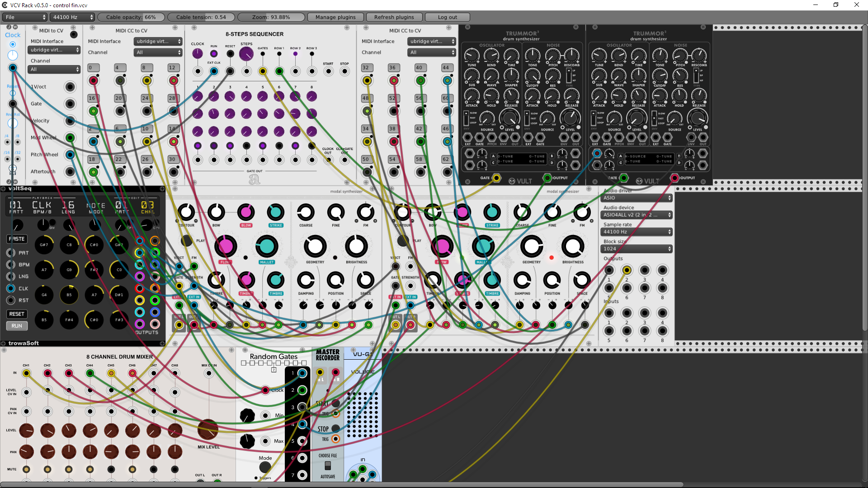Open the File menu
Viewport: 868px width, 488px height.
tap(25, 17)
